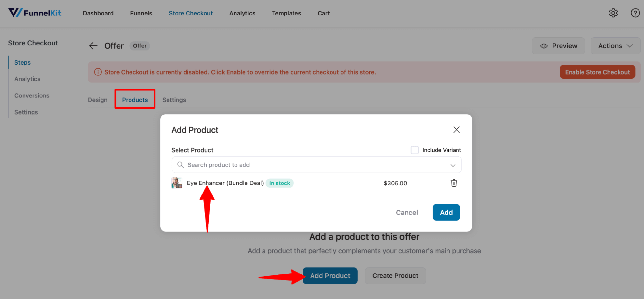Switch to the Products tab
The height and width of the screenshot is (299, 644).
pyautogui.click(x=135, y=100)
